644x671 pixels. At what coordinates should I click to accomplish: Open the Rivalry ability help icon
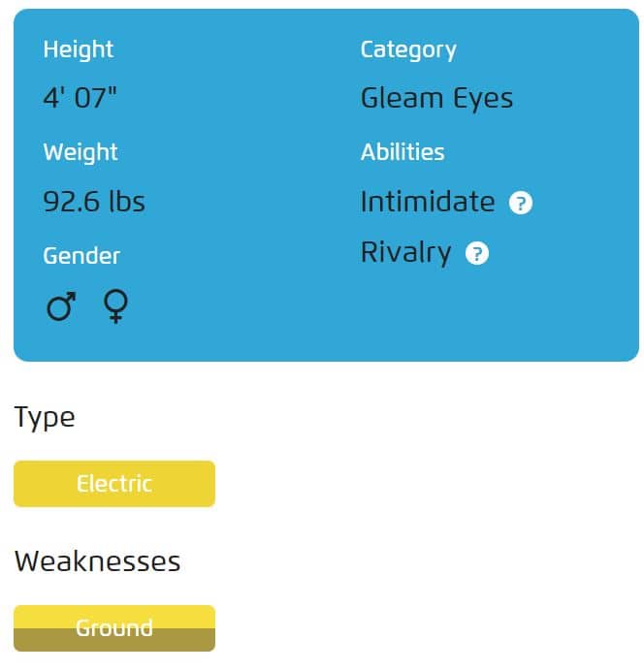(476, 253)
